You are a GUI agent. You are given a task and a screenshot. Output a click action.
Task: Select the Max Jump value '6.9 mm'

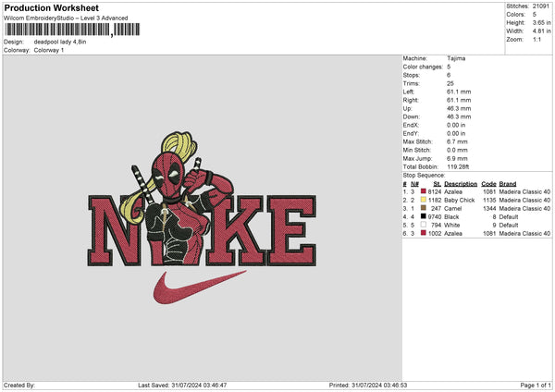457,158
